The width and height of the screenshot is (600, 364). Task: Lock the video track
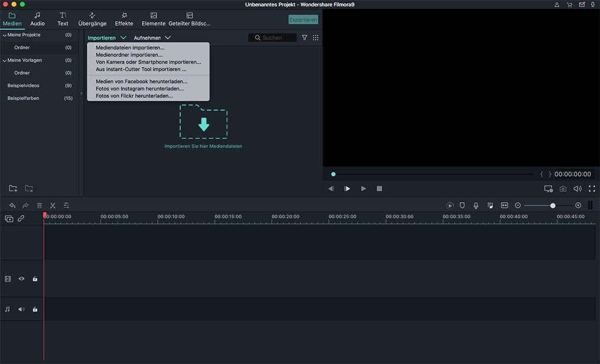(x=35, y=279)
